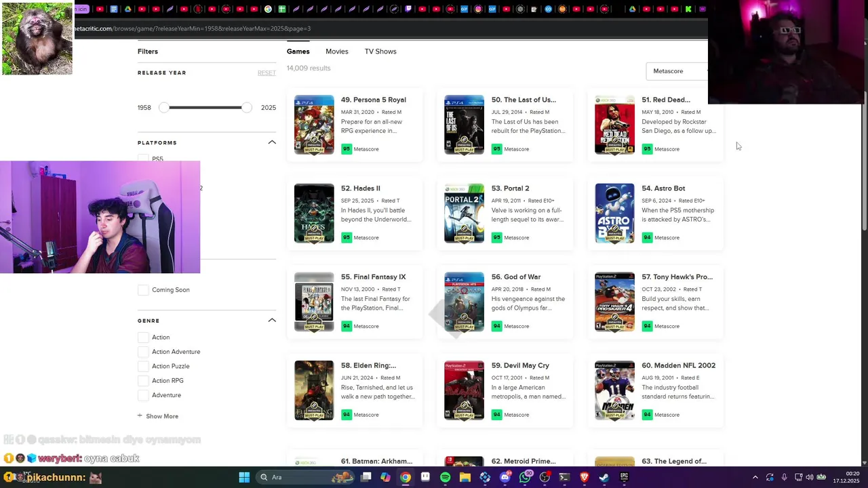
Task: Click The Last of Us cover thumbnail
Action: (464, 125)
